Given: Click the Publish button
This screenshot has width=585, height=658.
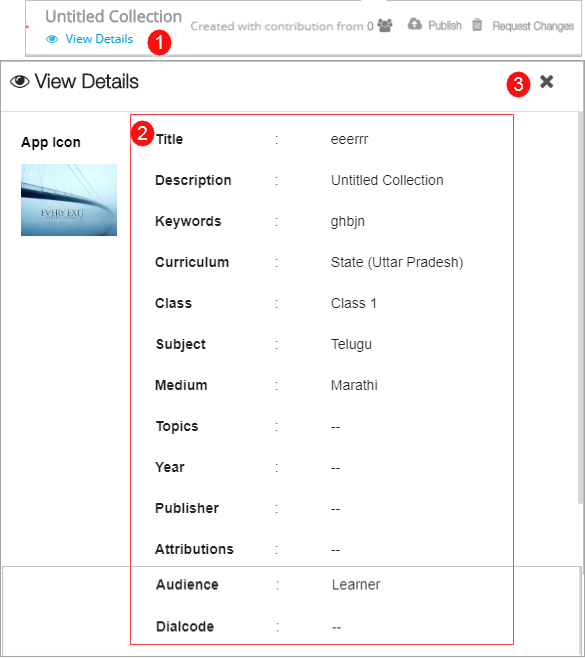Looking at the screenshot, I should pos(445,26).
